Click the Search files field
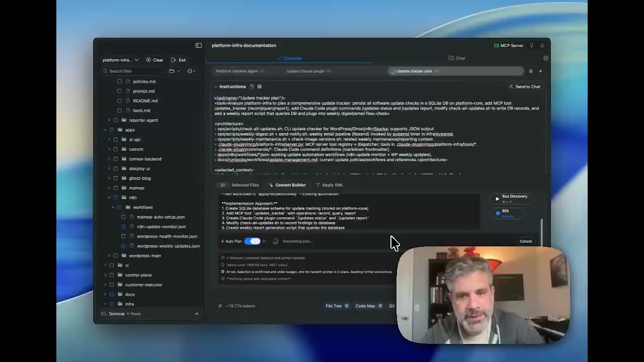 click(x=134, y=71)
